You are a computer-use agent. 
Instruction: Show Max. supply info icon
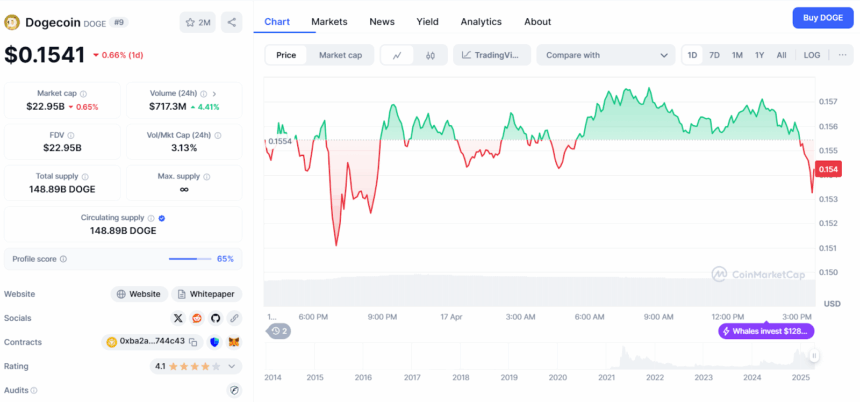pyautogui.click(x=206, y=177)
